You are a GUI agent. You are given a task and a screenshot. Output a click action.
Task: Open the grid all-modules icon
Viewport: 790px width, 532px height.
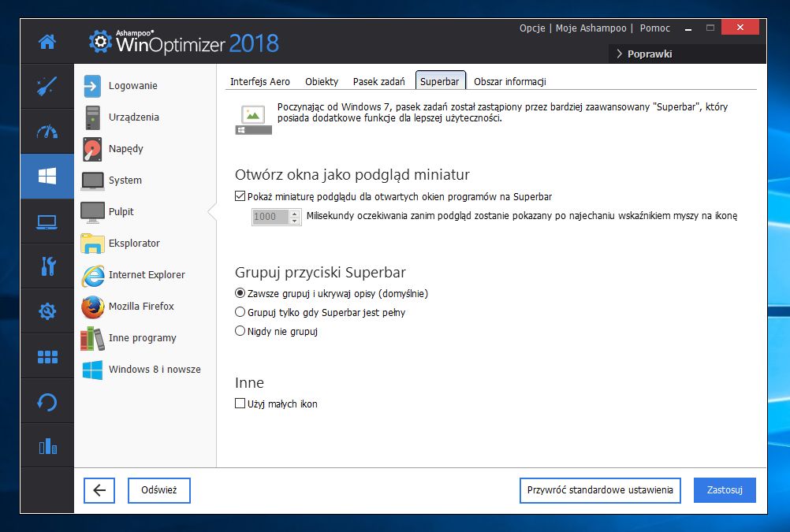pos(47,357)
